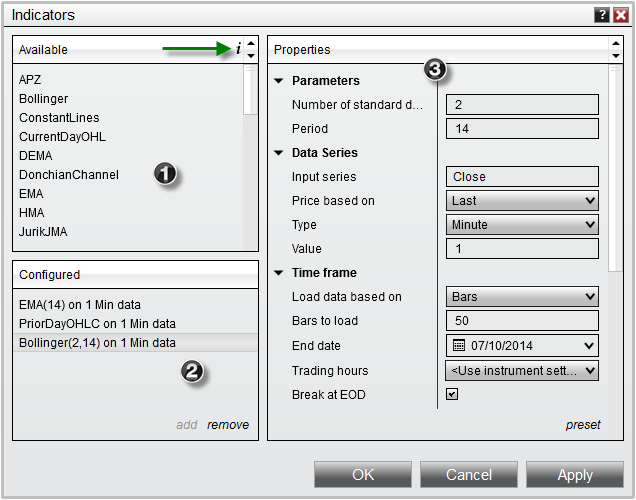Click the help question mark icon
636x500 pixels.
pos(601,15)
